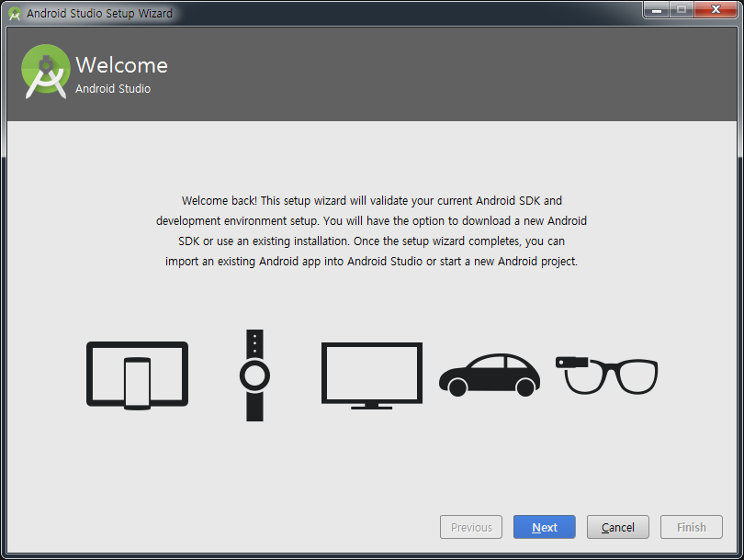Click the smartwatch wear icon
Screen dimensions: 744x560
coord(254,375)
